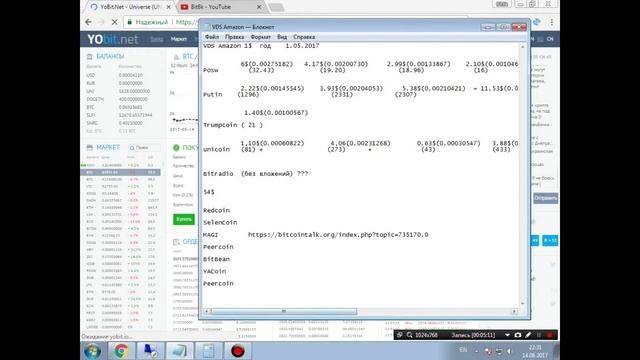The image size is (640, 360).
Task: Open Chrome from the taskbar
Action: (121, 351)
